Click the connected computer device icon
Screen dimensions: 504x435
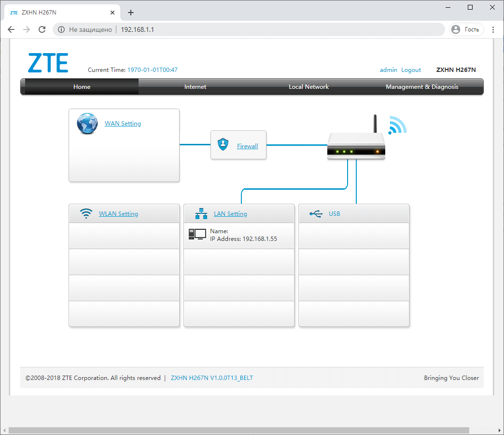197,235
